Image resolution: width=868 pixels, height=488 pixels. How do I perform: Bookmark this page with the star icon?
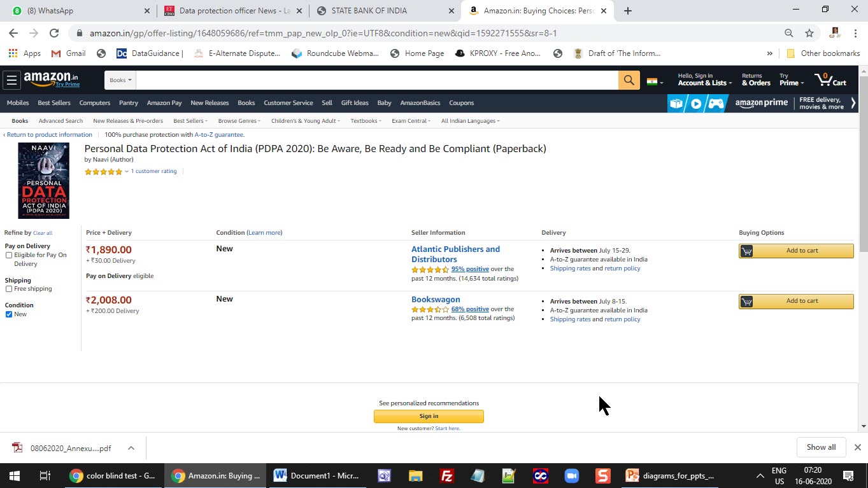[x=809, y=33]
